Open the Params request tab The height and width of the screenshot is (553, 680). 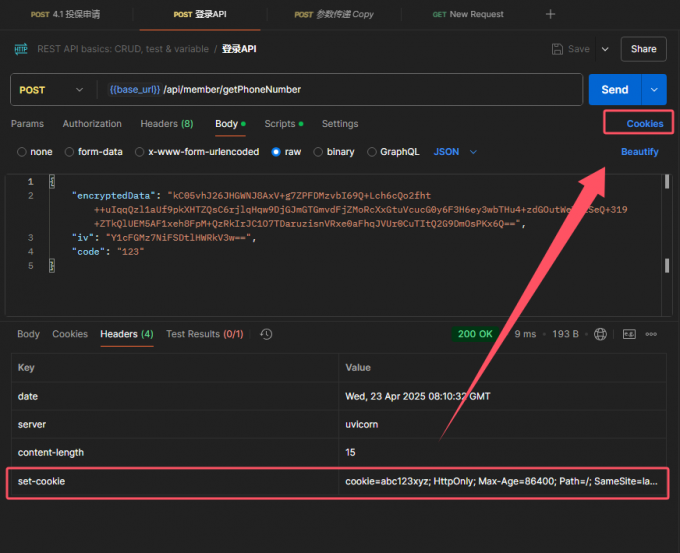27,124
